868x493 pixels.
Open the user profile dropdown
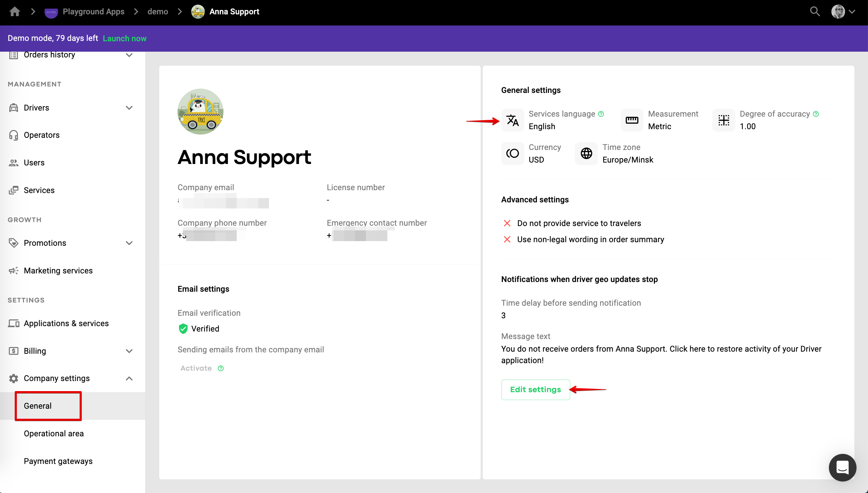point(844,12)
